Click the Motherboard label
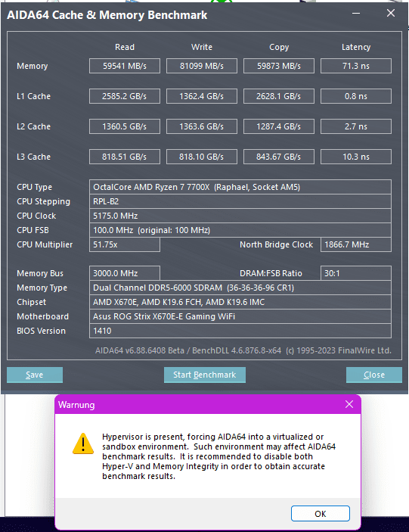Screen dimensions: 409x532 tap(42, 316)
